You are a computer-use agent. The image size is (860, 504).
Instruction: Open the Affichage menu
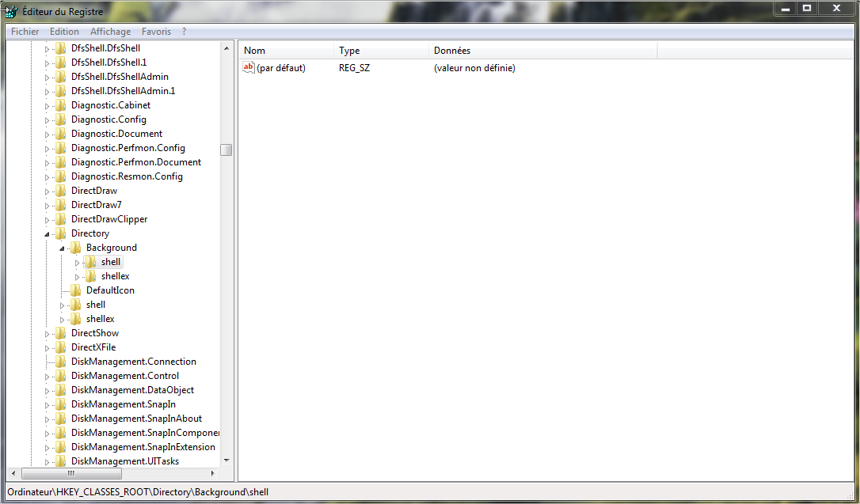coord(110,32)
